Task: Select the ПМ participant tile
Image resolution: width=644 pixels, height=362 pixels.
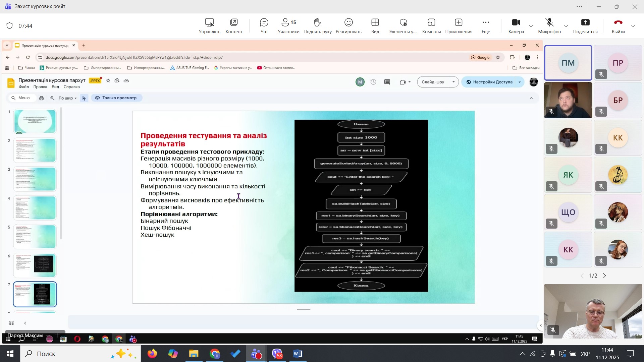Action: coord(568,63)
